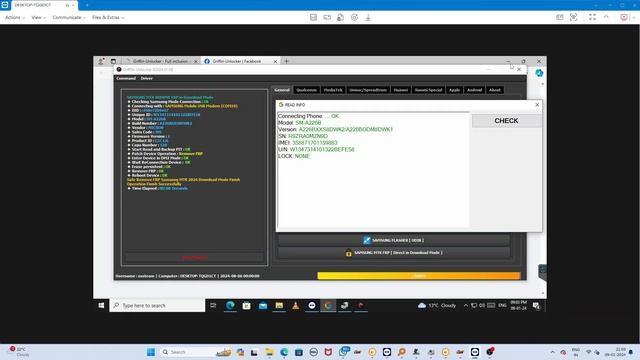Click the red text button below the log
Screen dimensions: 640x360
coord(195,257)
